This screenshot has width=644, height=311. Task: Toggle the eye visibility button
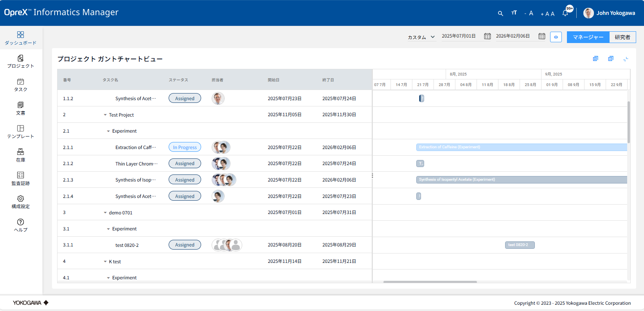(556, 37)
